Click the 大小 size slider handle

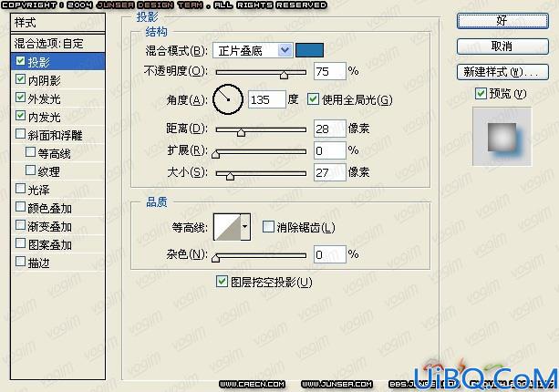coord(230,176)
